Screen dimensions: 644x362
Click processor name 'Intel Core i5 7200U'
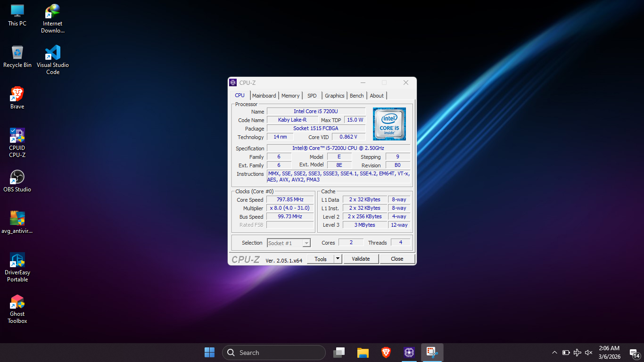tap(316, 111)
